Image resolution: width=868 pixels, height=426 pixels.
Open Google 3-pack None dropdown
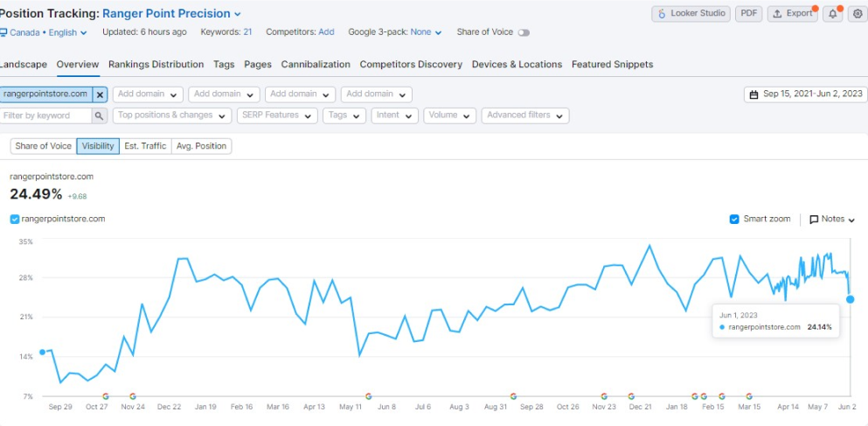click(x=426, y=32)
